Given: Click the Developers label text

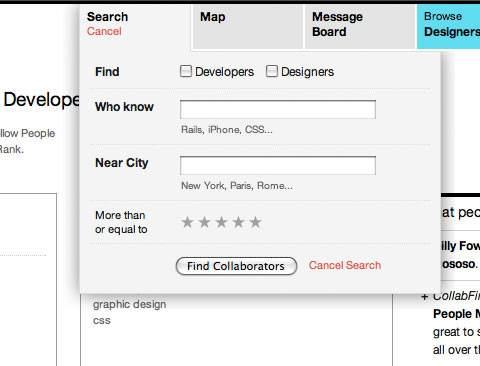Looking at the screenshot, I should coord(224,72).
